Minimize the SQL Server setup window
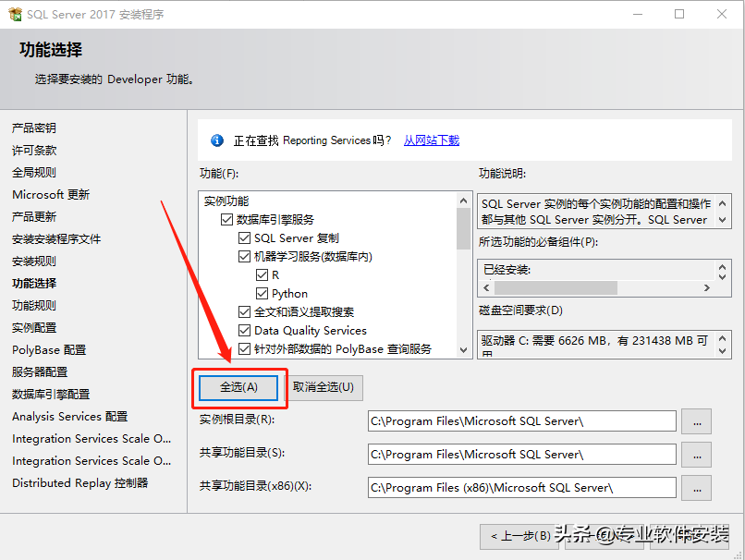 tap(638, 14)
